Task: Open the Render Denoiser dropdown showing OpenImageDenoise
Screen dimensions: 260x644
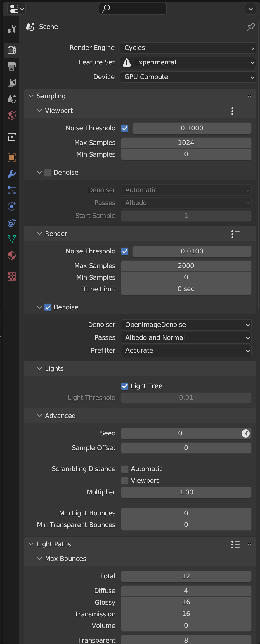Action: point(186,325)
